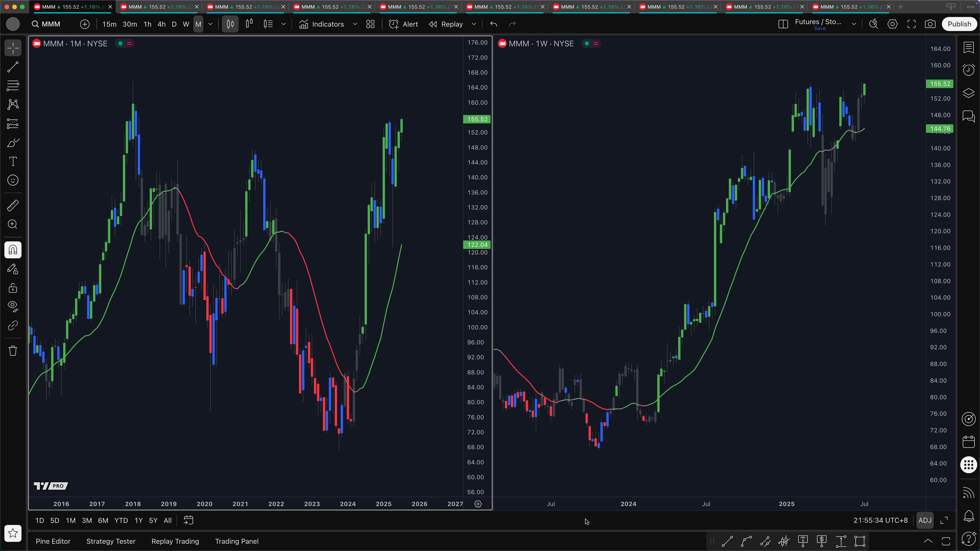
Task: Open the go to date range picker
Action: (x=189, y=520)
